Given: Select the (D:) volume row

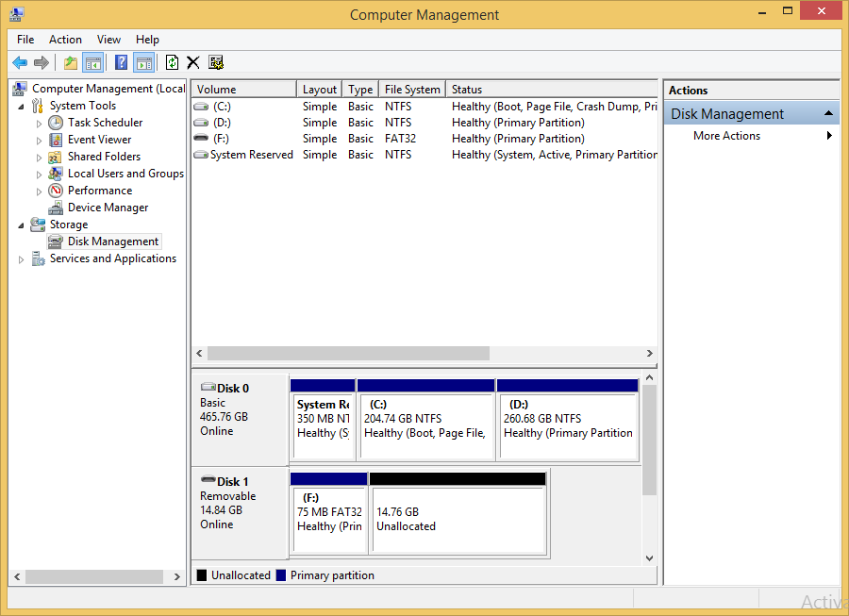Looking at the screenshot, I should (x=425, y=123).
